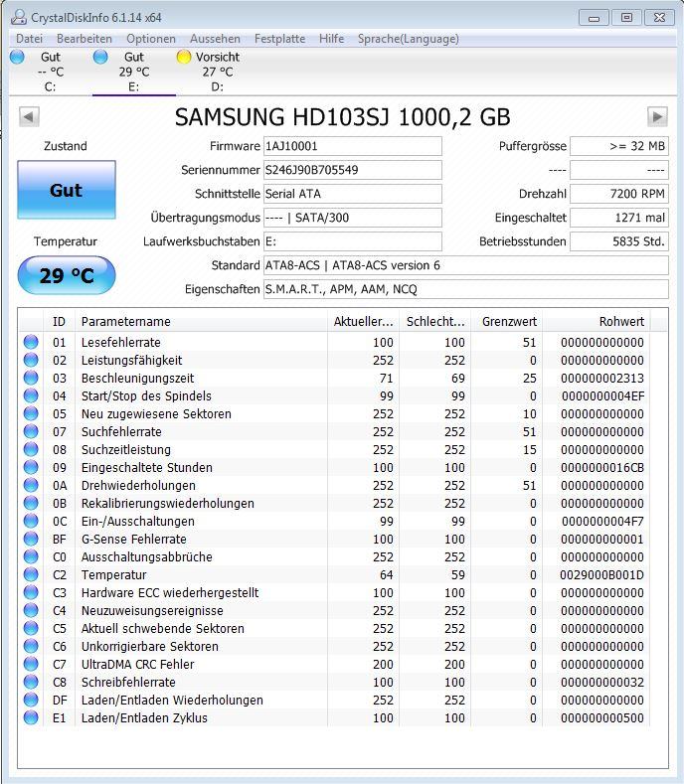Click the 29 °C temperature button
The image size is (684, 784).
67,275
